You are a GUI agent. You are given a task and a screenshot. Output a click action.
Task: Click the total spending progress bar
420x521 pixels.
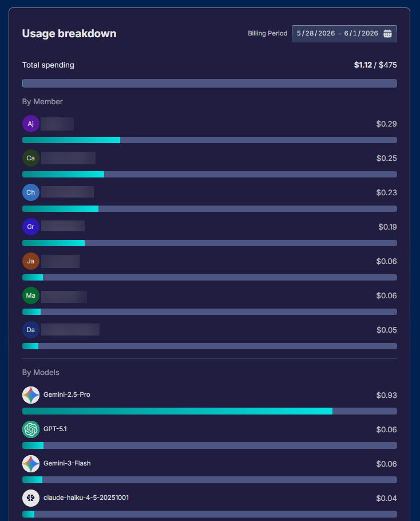tap(209, 84)
